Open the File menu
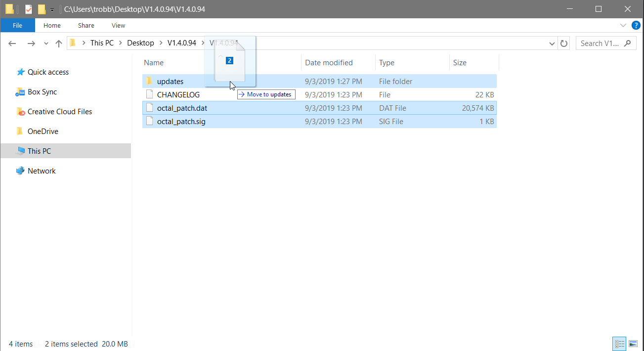 click(17, 25)
